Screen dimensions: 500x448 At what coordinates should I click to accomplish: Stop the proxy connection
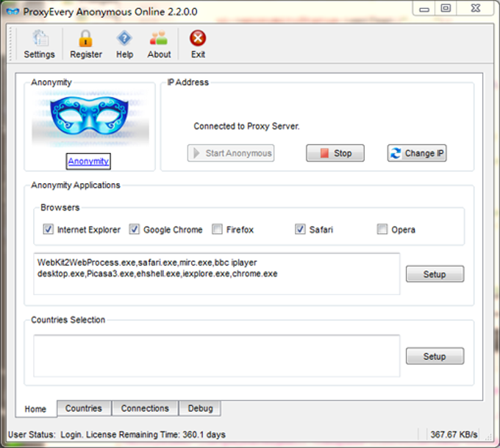pos(335,153)
